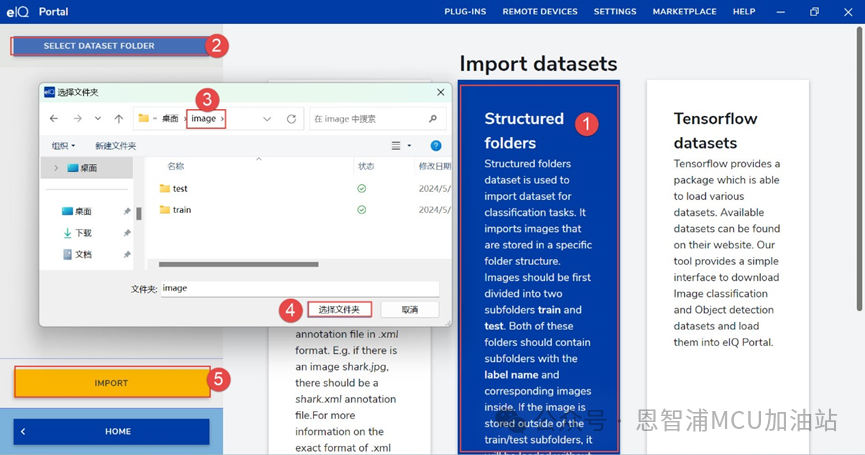Click the back arrow in the folder dialog
Image resolution: width=865 pixels, height=455 pixels.
pyautogui.click(x=54, y=119)
